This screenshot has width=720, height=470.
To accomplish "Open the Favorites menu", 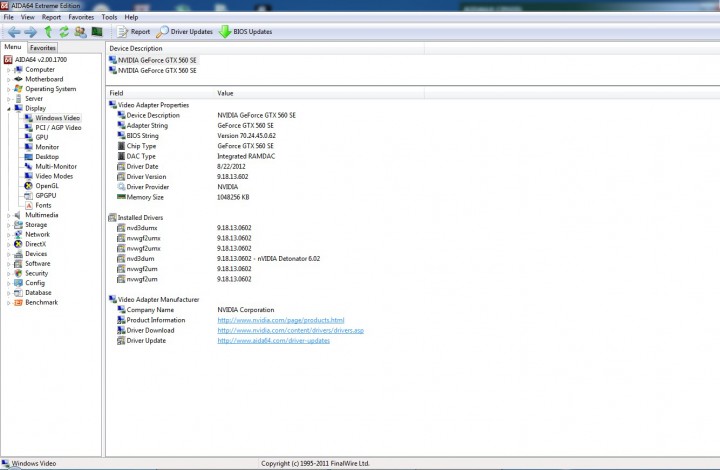I will click(81, 17).
